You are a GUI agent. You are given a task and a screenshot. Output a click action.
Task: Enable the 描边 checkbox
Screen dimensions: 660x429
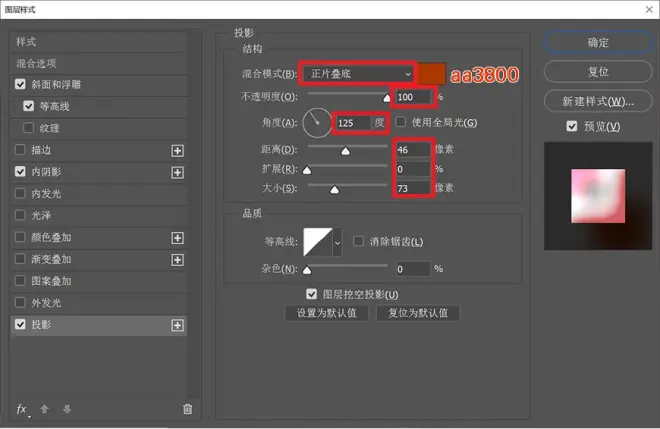[x=20, y=150]
